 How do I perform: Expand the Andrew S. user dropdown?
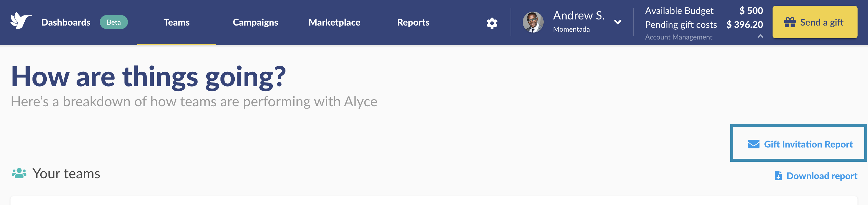pos(617,22)
